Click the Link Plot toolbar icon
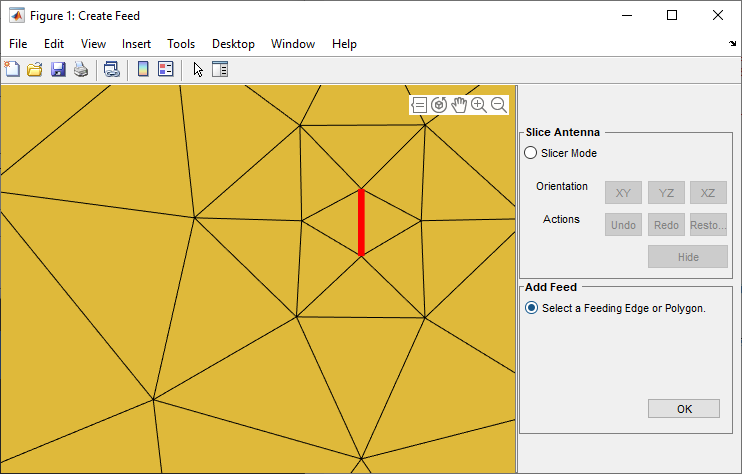Screen dimensions: 742x474 click(x=112, y=70)
